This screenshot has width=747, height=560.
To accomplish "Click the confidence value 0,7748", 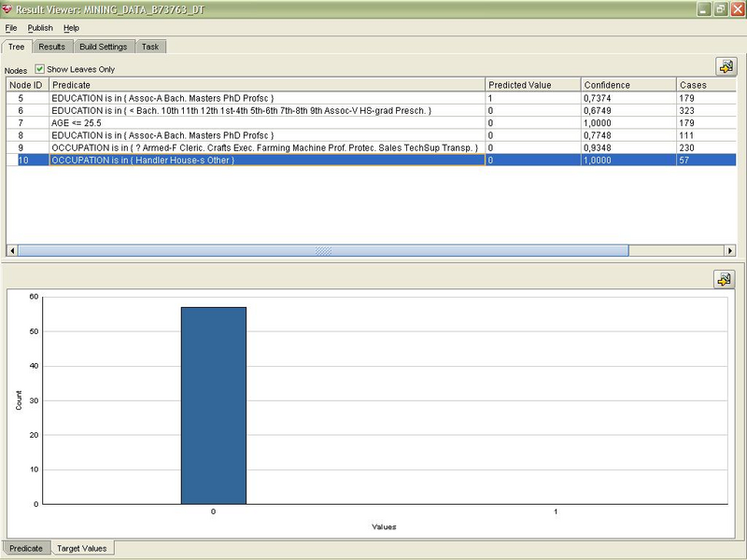I will (598, 135).
